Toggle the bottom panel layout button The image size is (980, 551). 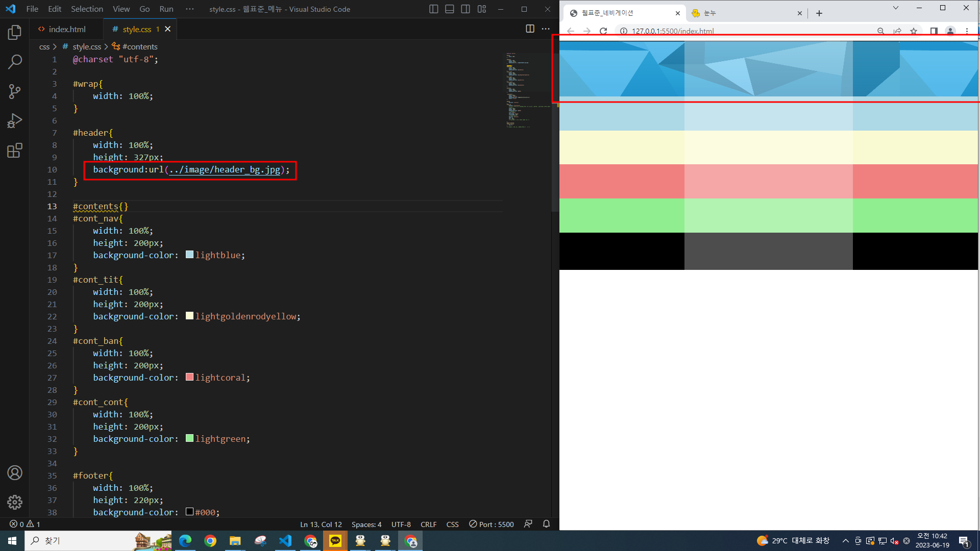[450, 9]
